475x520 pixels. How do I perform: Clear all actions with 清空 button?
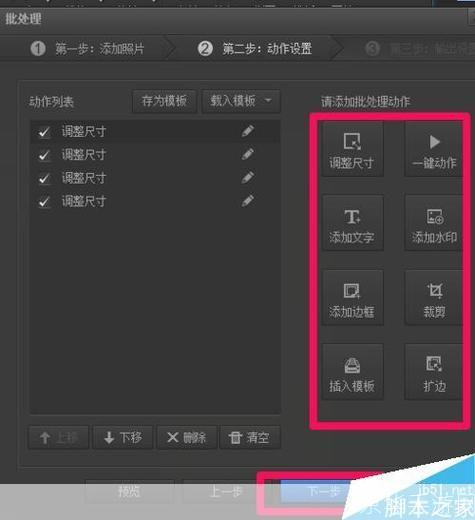tap(250, 437)
